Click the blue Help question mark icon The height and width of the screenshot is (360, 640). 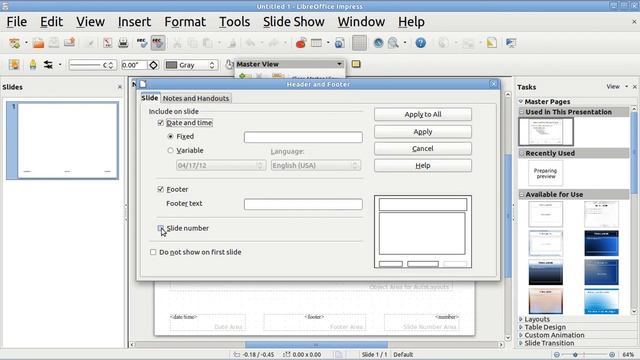click(420, 42)
